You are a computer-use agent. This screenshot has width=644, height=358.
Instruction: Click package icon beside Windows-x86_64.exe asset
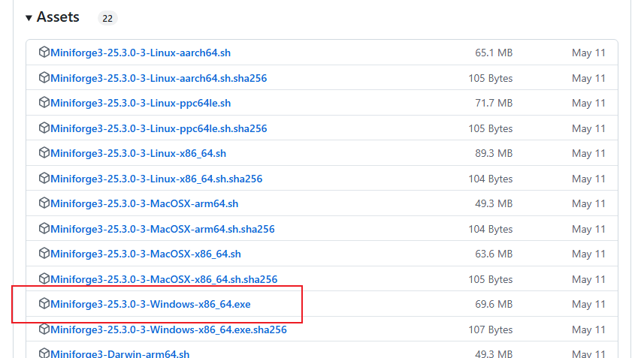click(44, 304)
